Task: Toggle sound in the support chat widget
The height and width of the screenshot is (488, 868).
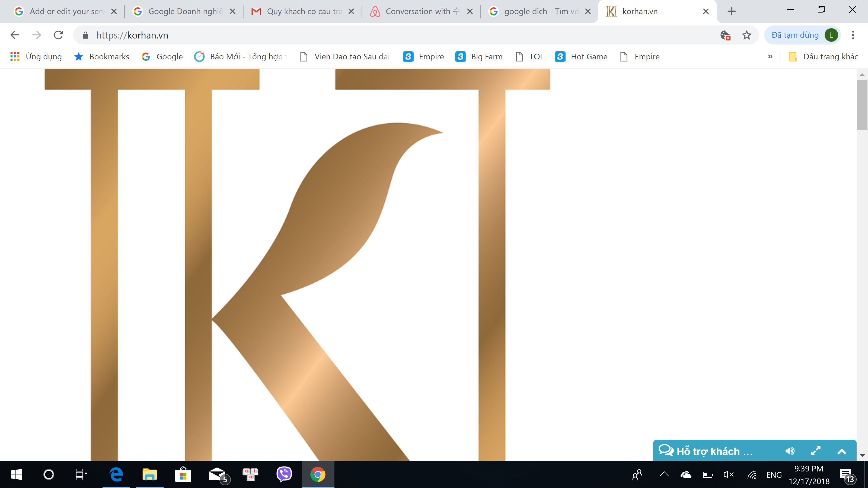Action: (790, 451)
